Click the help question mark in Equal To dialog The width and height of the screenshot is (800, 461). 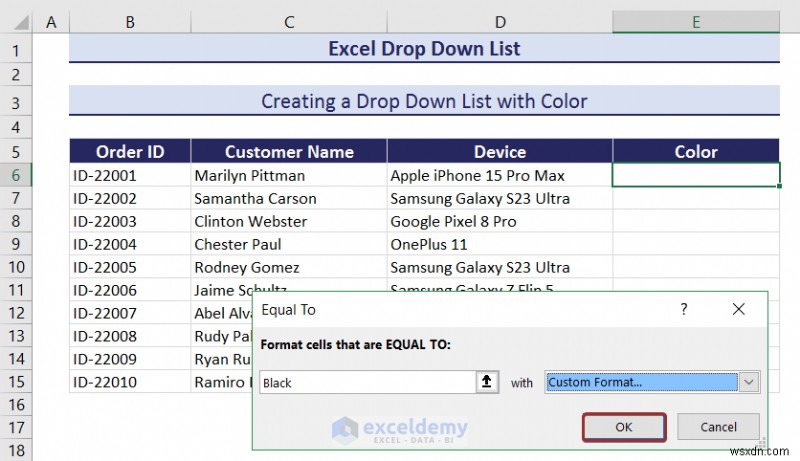point(684,309)
